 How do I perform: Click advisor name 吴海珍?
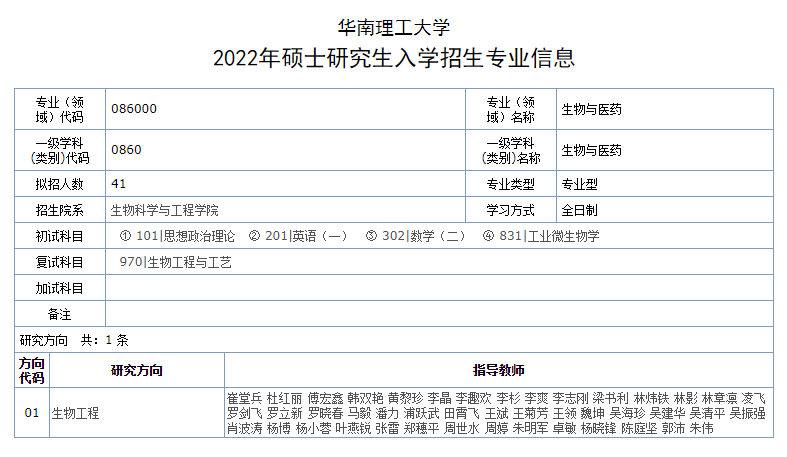click(x=627, y=413)
